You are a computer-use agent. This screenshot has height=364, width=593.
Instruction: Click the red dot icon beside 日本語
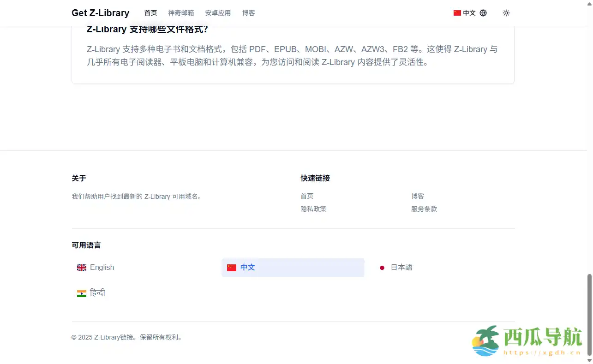pyautogui.click(x=382, y=268)
